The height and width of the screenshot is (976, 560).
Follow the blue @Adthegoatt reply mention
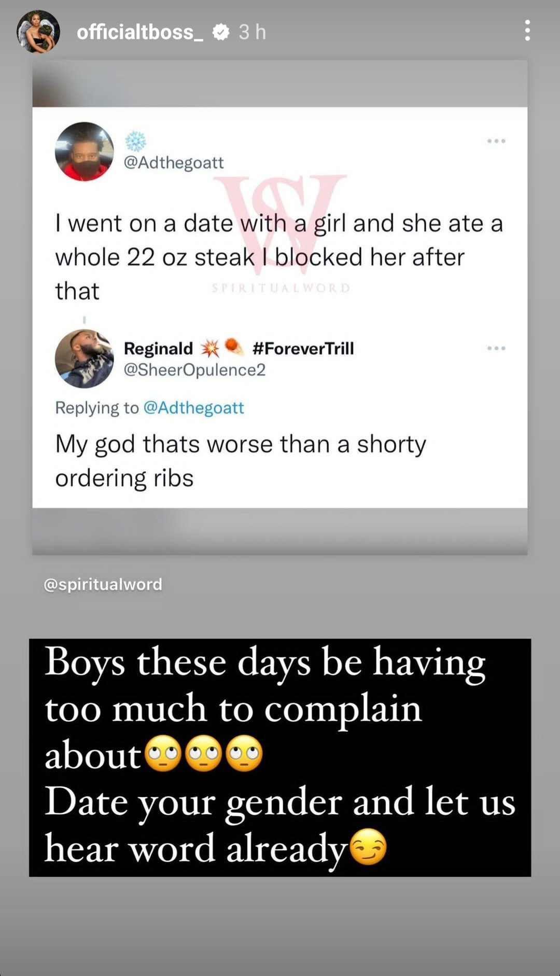193,408
